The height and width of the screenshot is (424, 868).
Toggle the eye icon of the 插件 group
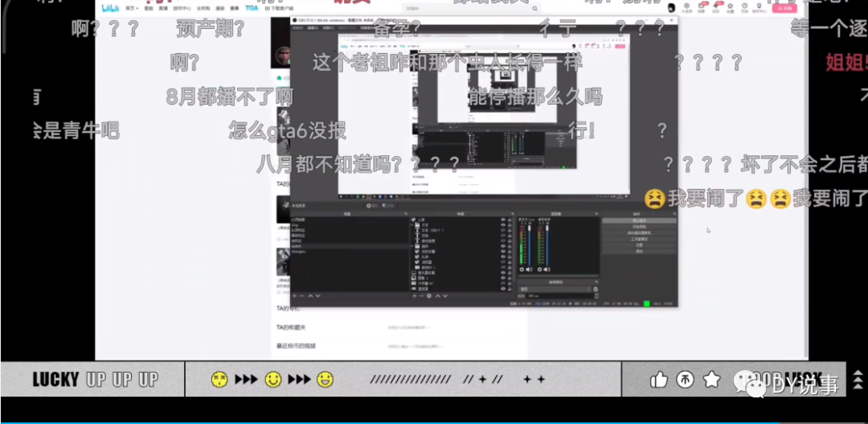click(x=502, y=246)
